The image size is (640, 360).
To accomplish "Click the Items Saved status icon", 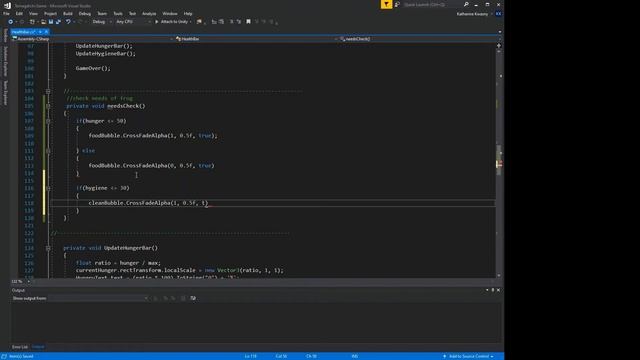I will pyautogui.click(x=4, y=356).
